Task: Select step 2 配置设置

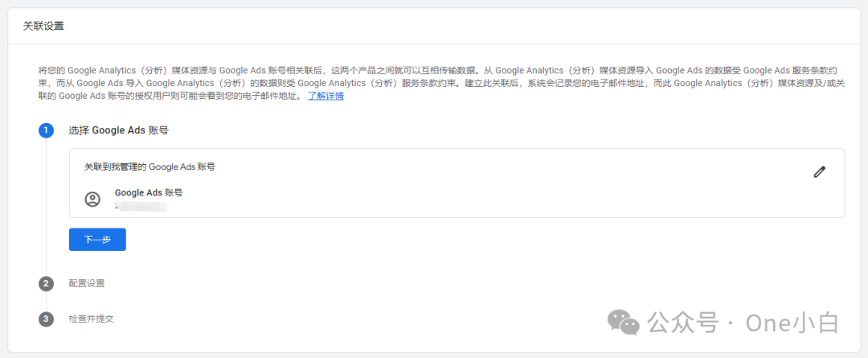Action: tap(87, 284)
